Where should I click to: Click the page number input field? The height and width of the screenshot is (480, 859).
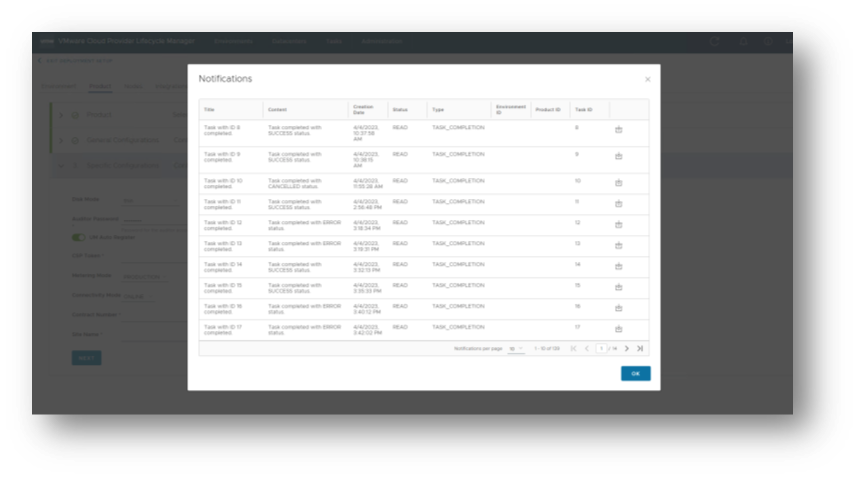coord(602,348)
